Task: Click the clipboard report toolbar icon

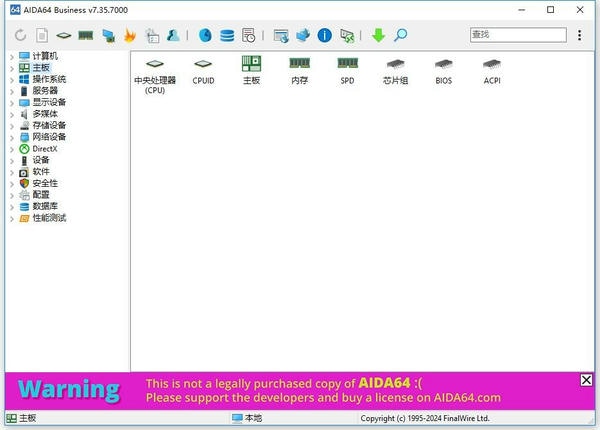Action: (152, 36)
